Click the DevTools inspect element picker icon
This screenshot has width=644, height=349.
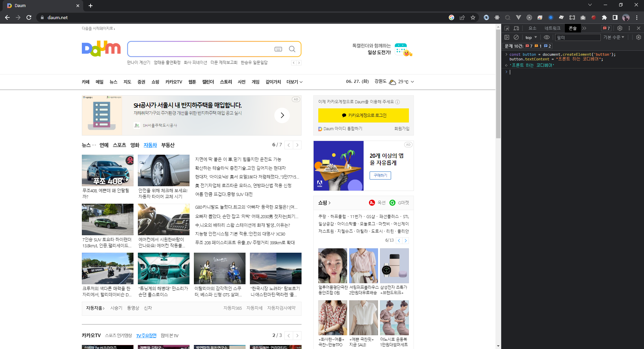point(507,28)
